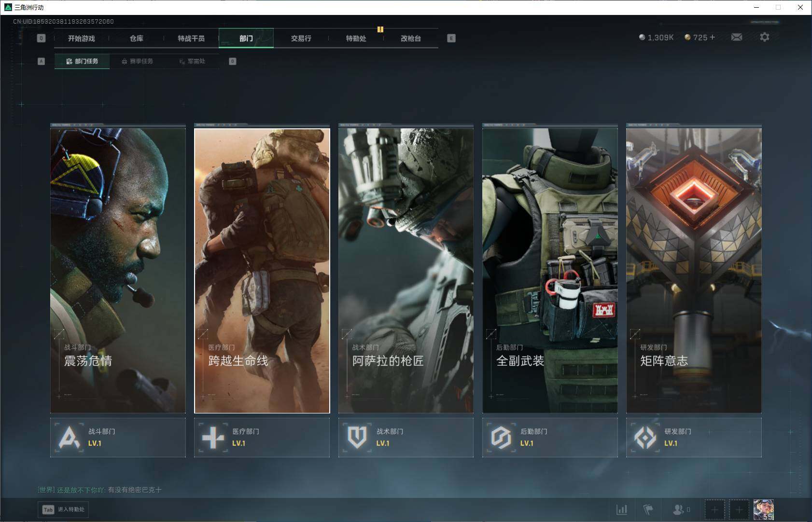Click the 研发部门 diamond badge icon
Viewport: 812px width, 522px height.
[645, 438]
